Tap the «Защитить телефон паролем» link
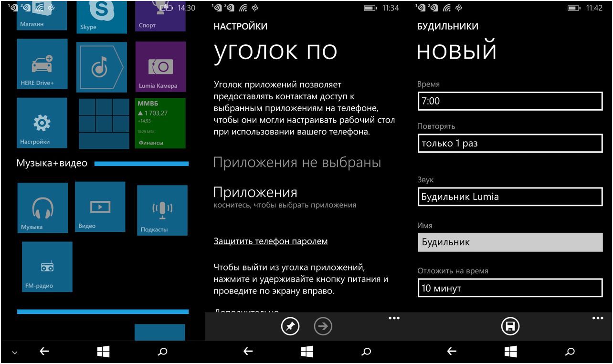Viewport: 613px width, 364px height. click(x=270, y=241)
